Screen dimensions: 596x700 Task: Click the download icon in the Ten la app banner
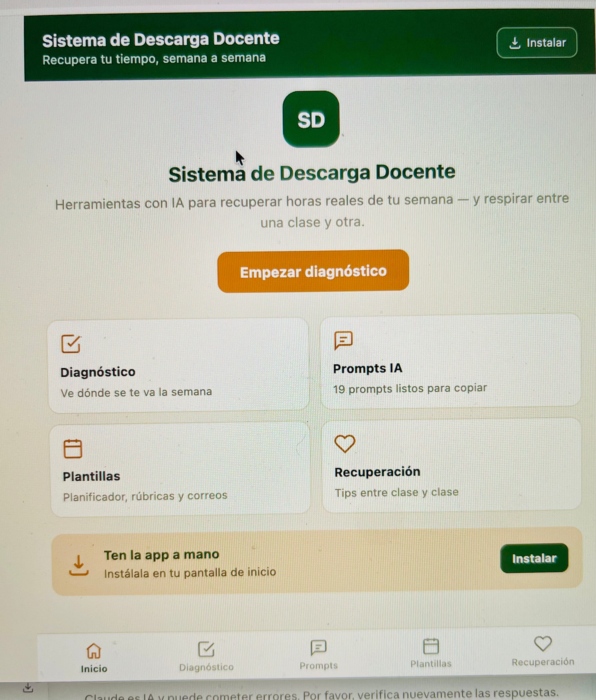coord(79,565)
